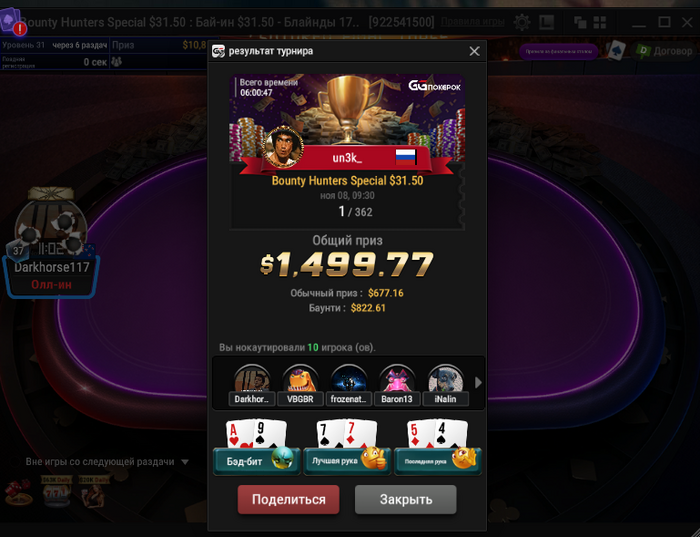The image size is (700, 537).
Task: View the Бэд-бит hand
Action: [x=257, y=447]
